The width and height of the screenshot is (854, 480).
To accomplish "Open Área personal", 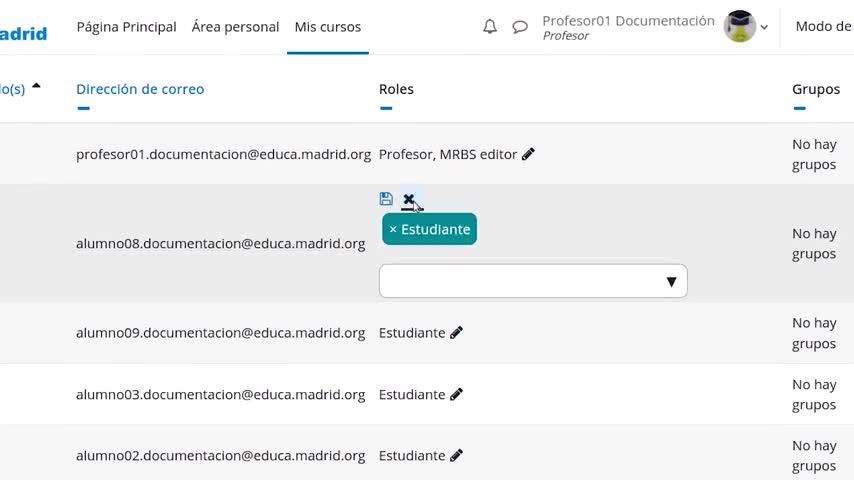I will point(235,27).
